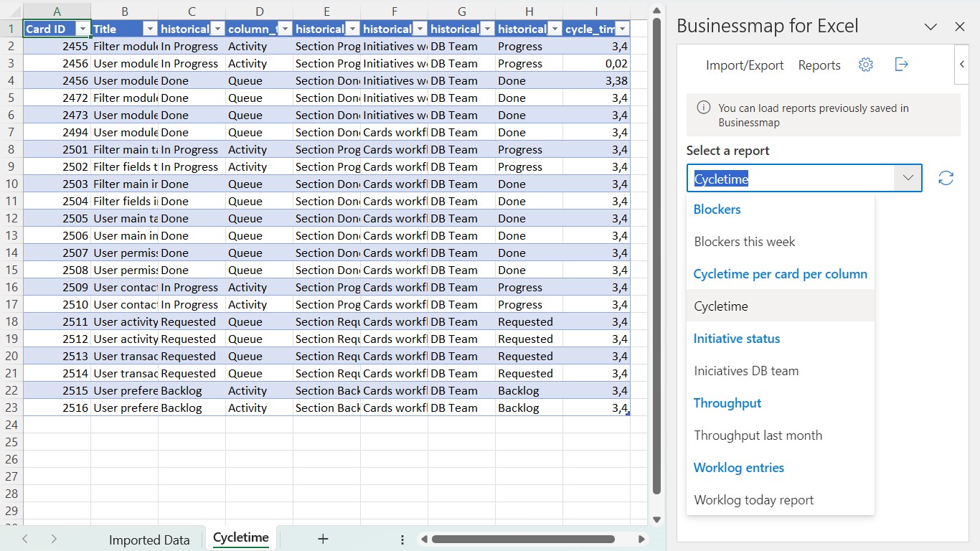Open filter dropdown in column G header

[487, 29]
